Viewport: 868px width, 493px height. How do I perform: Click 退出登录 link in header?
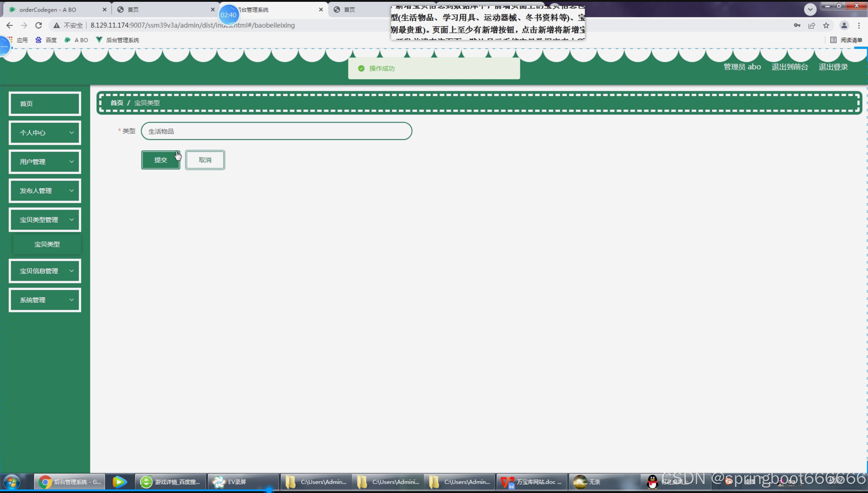point(833,67)
